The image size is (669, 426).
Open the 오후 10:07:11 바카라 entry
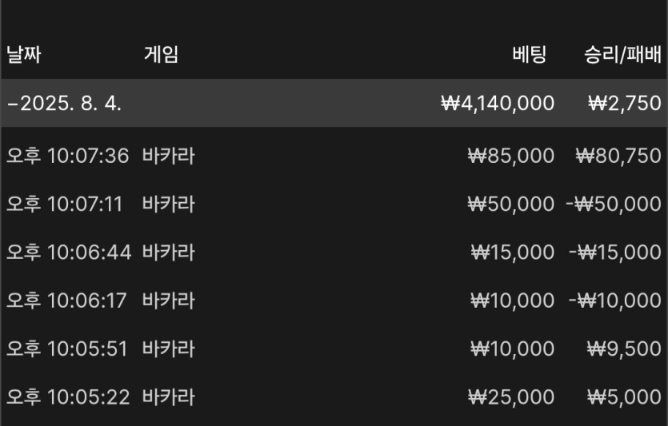point(334,204)
